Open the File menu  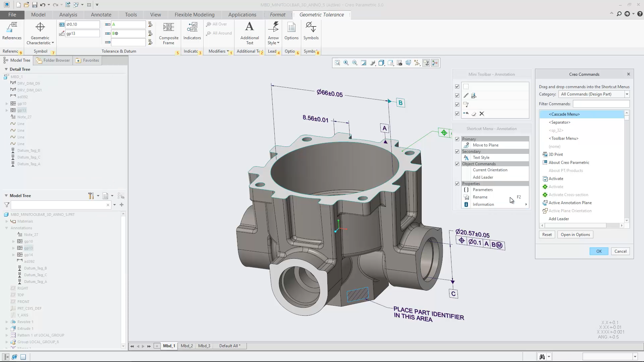(x=12, y=15)
